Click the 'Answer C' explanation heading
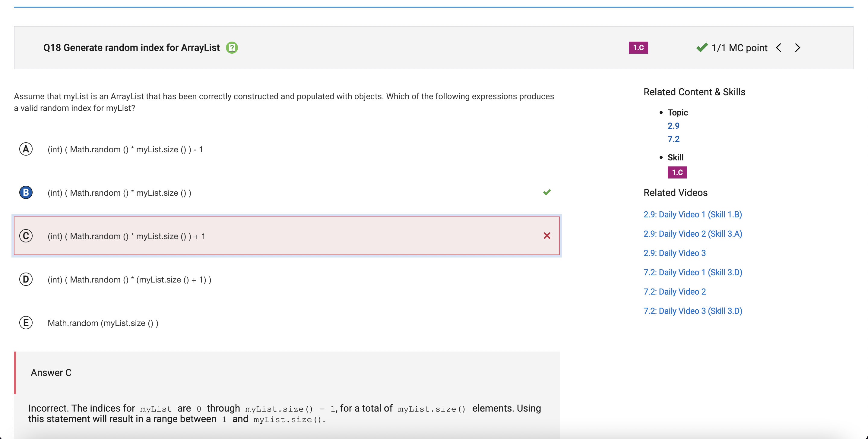The image size is (868, 439). (51, 373)
